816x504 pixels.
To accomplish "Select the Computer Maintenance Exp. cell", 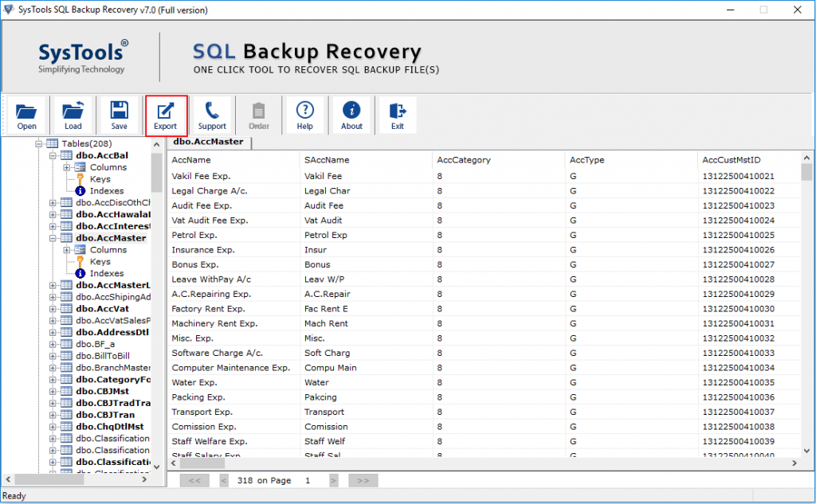I will (230, 368).
